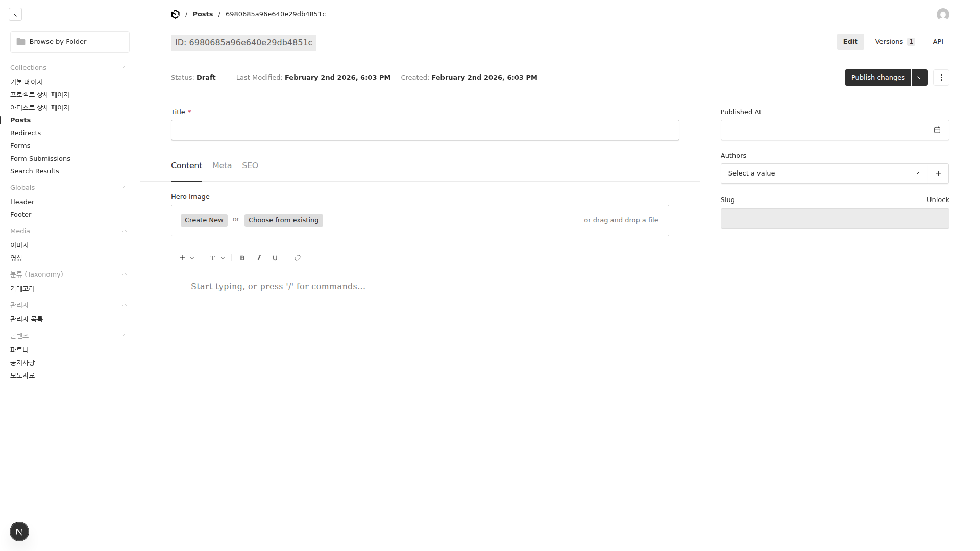Screen dimensions: 980x551
Task: Open the add block plus dropdown
Action: pos(186,258)
